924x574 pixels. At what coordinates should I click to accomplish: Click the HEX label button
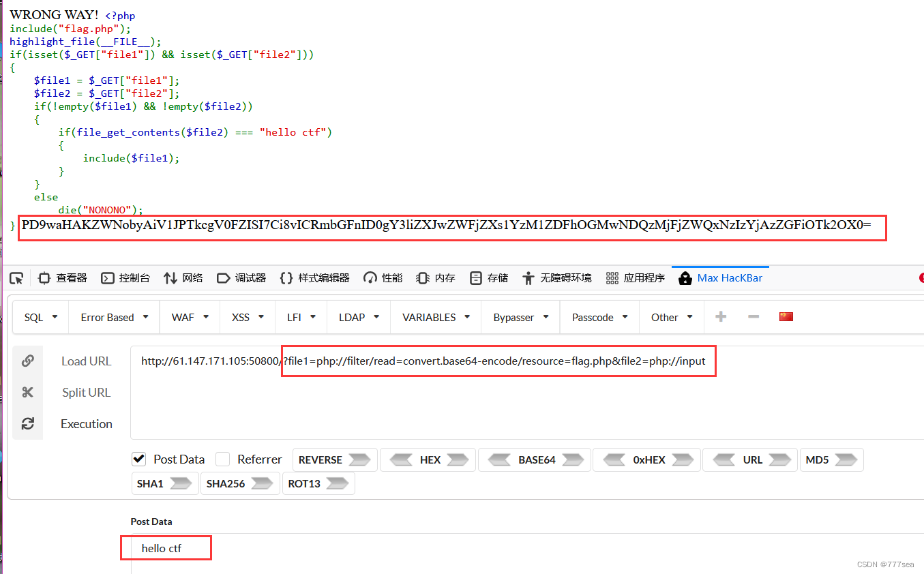coord(430,460)
